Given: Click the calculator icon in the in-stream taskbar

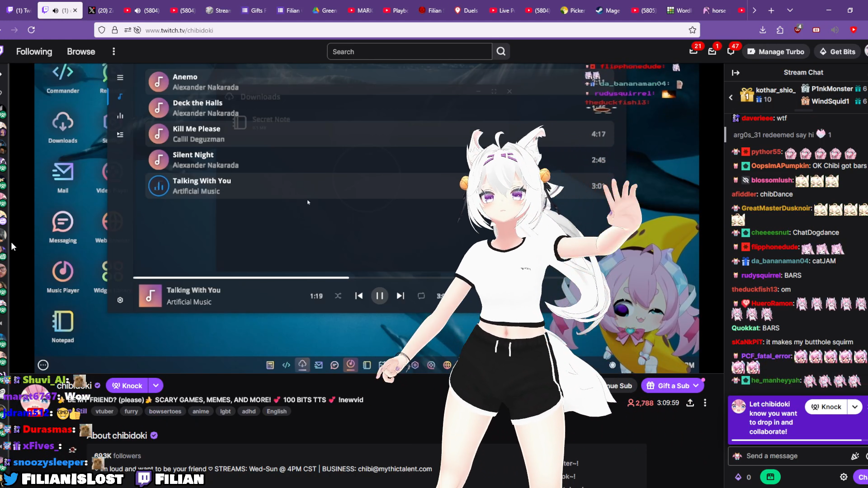Looking at the screenshot, I should click(270, 365).
